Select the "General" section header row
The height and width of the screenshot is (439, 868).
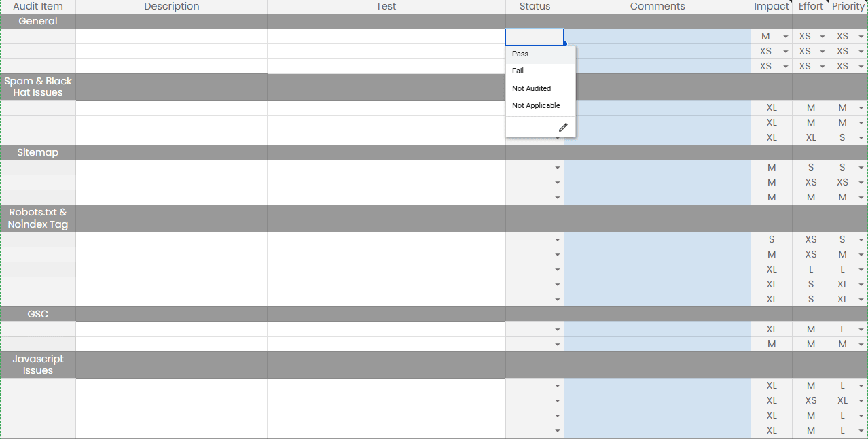coord(37,21)
